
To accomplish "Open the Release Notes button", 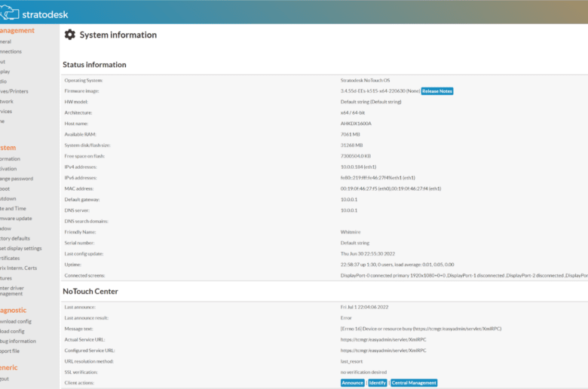I will [x=437, y=91].
